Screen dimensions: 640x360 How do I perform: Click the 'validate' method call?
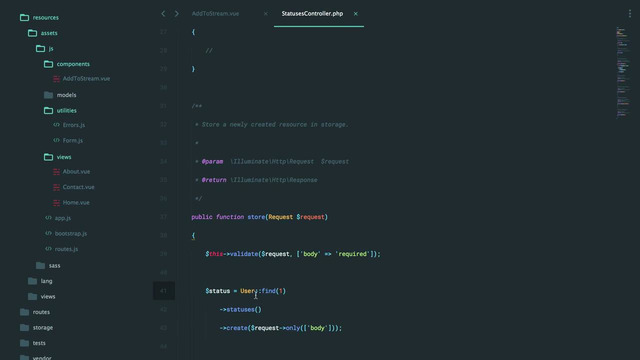click(244, 254)
